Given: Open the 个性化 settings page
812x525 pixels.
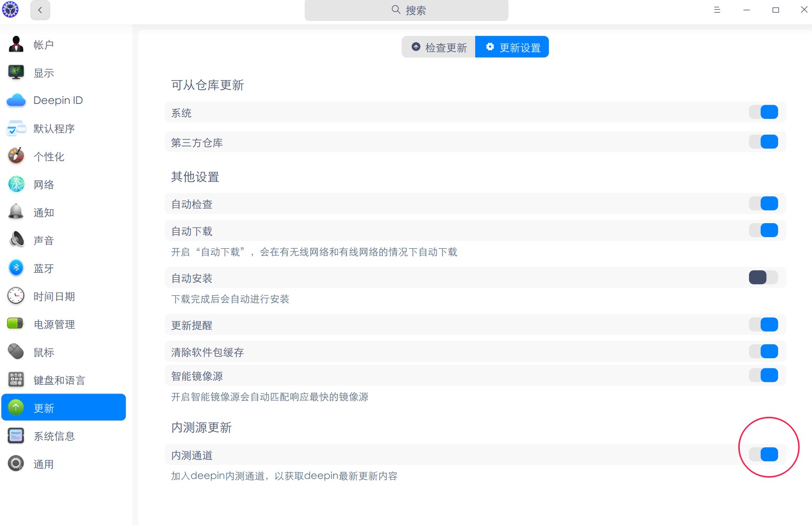Looking at the screenshot, I should (64, 156).
